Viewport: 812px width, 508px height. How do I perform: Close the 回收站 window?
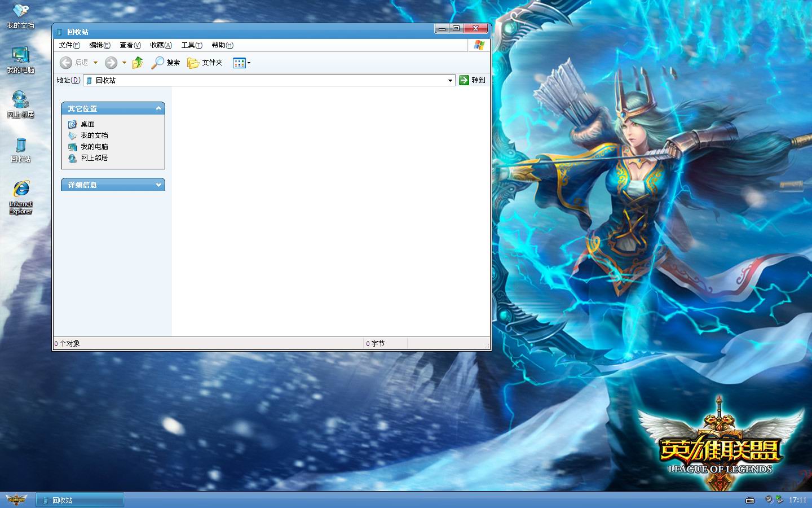pyautogui.click(x=475, y=28)
